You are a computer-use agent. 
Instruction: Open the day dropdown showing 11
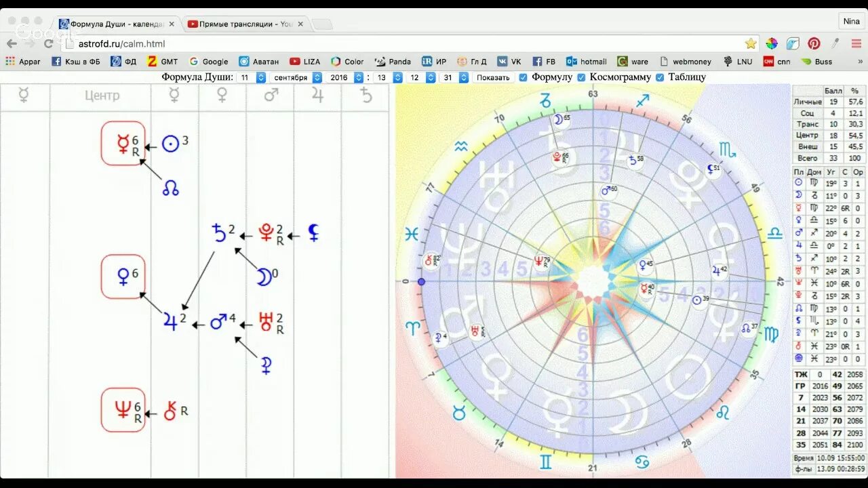pyautogui.click(x=252, y=77)
